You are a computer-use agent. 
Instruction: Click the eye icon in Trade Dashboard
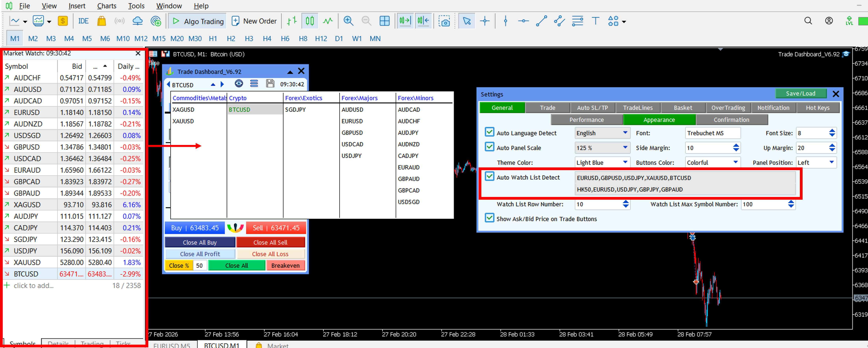[x=239, y=84]
